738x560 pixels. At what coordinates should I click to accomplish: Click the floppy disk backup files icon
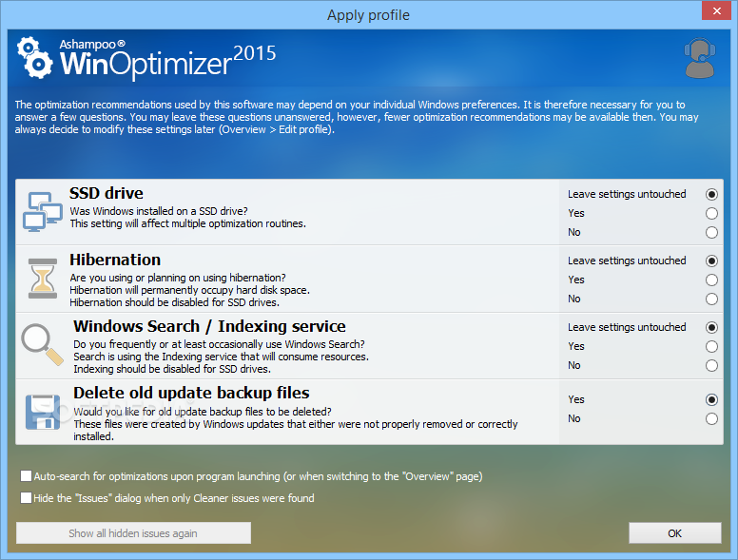coord(43,412)
